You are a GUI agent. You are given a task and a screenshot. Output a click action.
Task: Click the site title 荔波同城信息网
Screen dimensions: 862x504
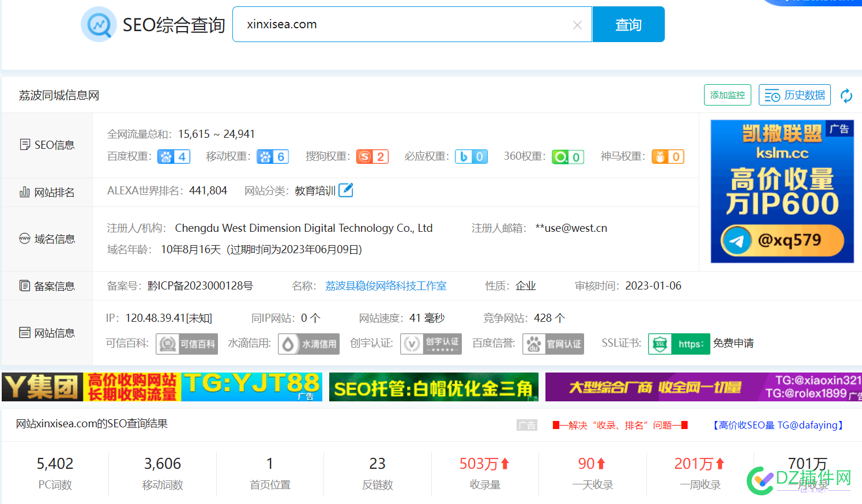pos(59,95)
